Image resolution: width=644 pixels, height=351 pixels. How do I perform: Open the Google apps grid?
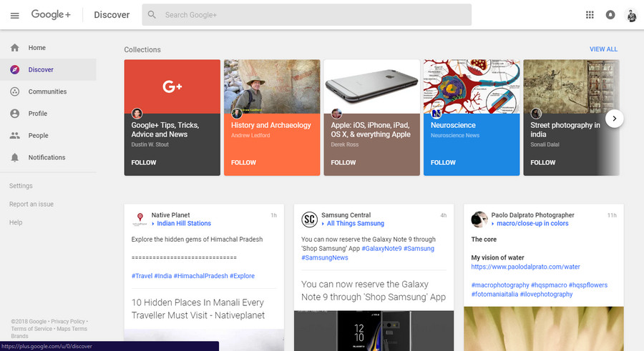[590, 15]
